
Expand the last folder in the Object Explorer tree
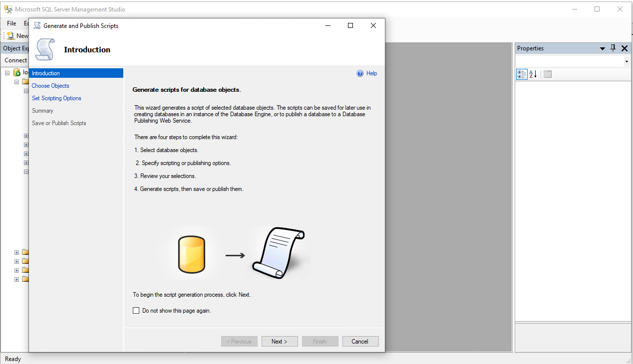coord(16,279)
